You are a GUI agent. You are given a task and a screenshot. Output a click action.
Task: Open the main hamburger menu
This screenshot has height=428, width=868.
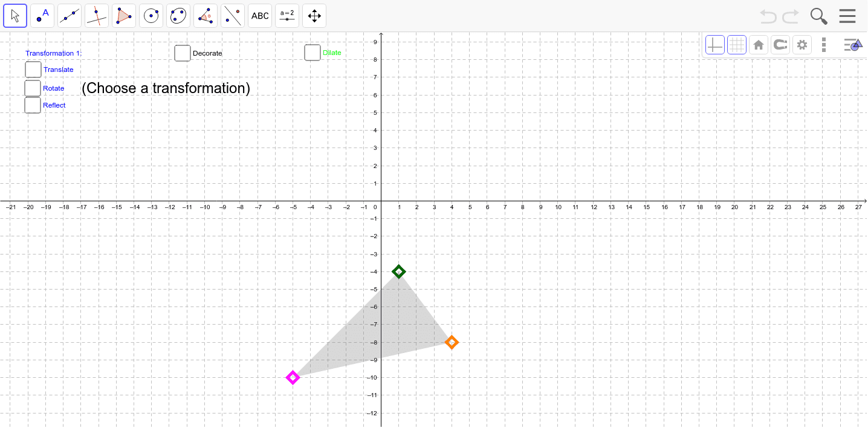tap(847, 16)
